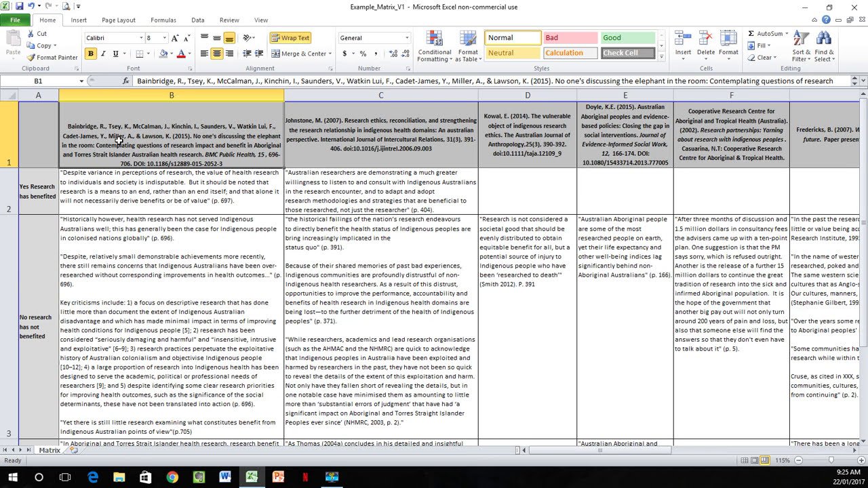Apply the Good cell style
The image size is (868, 488).
pyautogui.click(x=628, y=38)
